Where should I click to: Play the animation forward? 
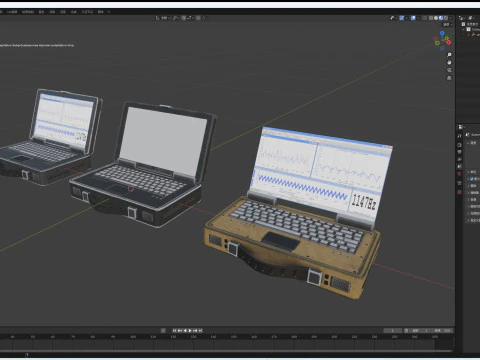190,330
